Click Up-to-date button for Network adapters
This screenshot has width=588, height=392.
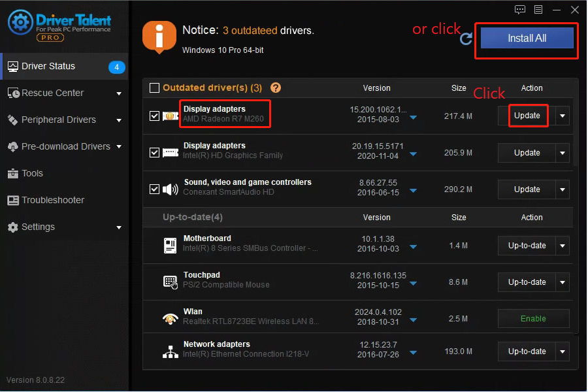527,351
